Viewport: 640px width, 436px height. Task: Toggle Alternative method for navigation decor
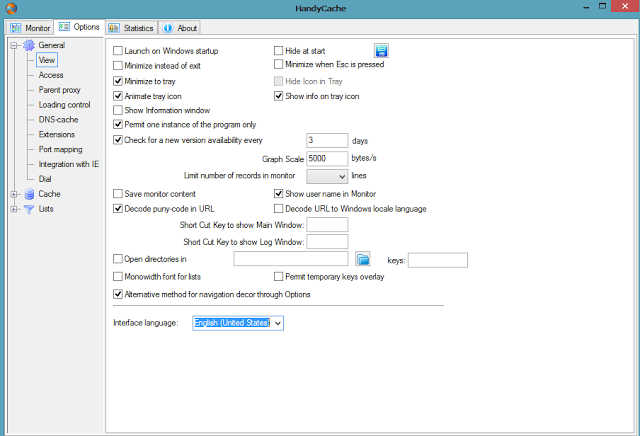pos(118,294)
